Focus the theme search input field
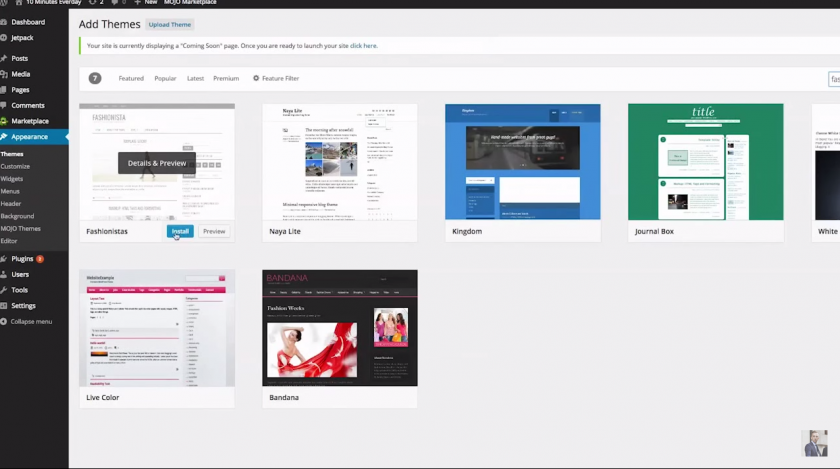 pos(834,79)
